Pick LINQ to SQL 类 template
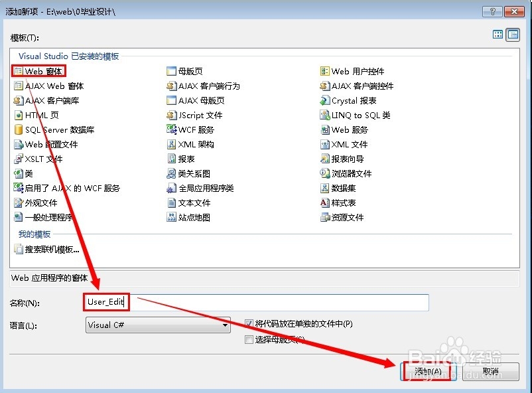Screen dimensions: 532x393 356,115
